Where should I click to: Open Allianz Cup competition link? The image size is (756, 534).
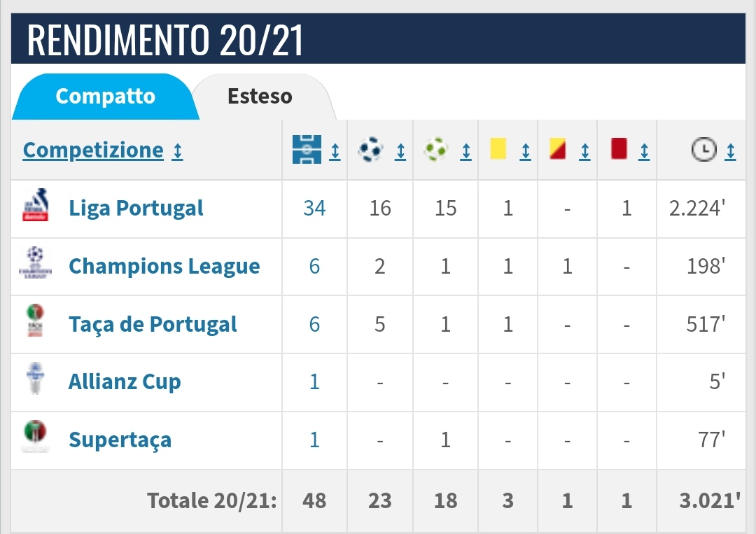tap(125, 381)
